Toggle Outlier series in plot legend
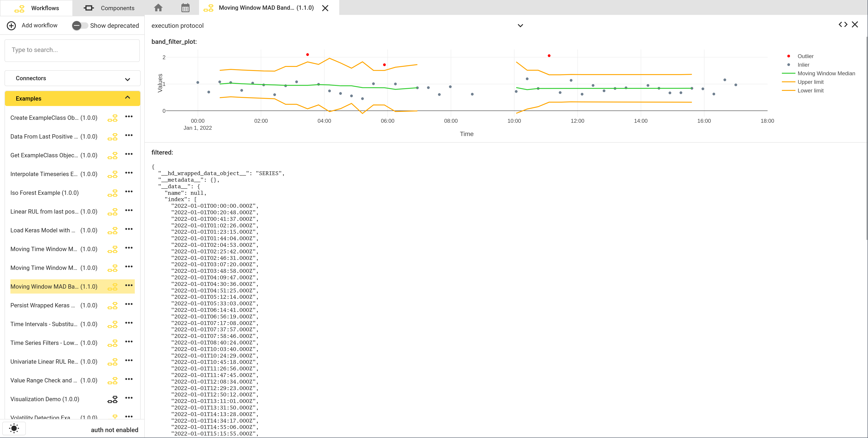This screenshot has width=868, height=438. click(805, 56)
